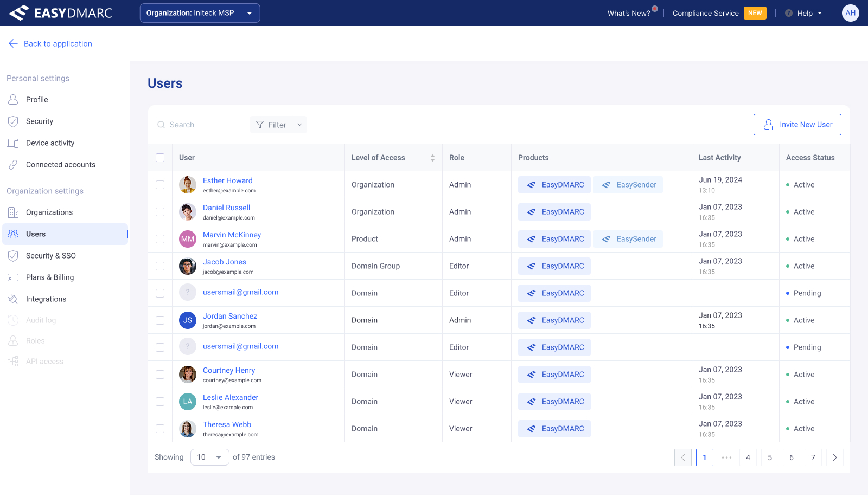Image resolution: width=868 pixels, height=497 pixels.
Task: Toggle the select-all users checkbox
Action: pos(160,158)
